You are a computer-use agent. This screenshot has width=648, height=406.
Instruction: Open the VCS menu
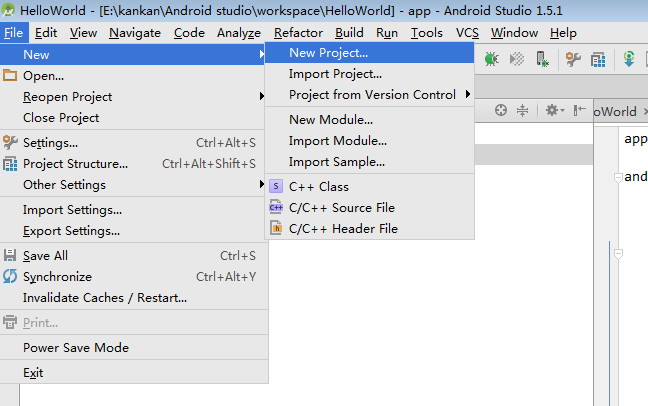coord(467,33)
